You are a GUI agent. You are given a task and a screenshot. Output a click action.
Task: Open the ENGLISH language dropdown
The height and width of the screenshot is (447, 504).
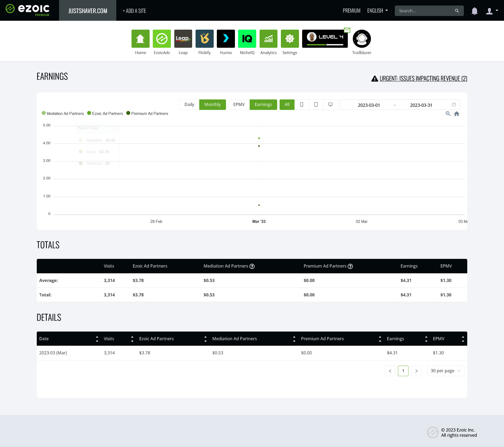point(377,10)
